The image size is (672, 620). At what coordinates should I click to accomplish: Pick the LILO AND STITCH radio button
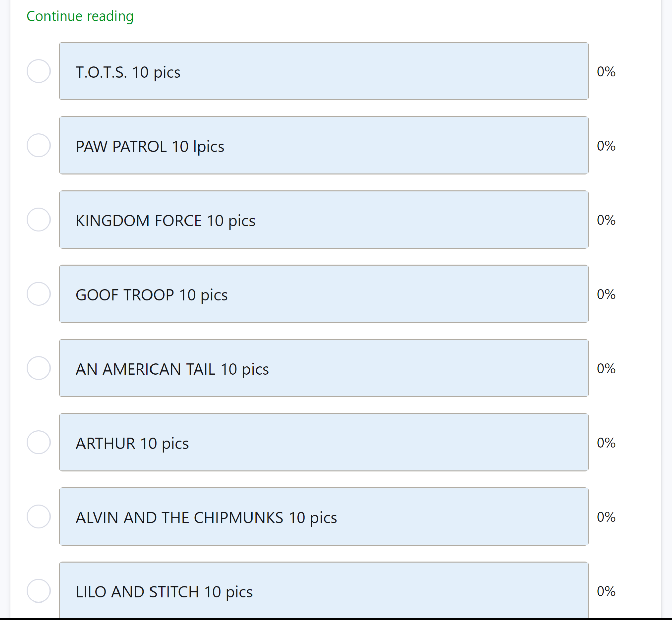click(39, 591)
